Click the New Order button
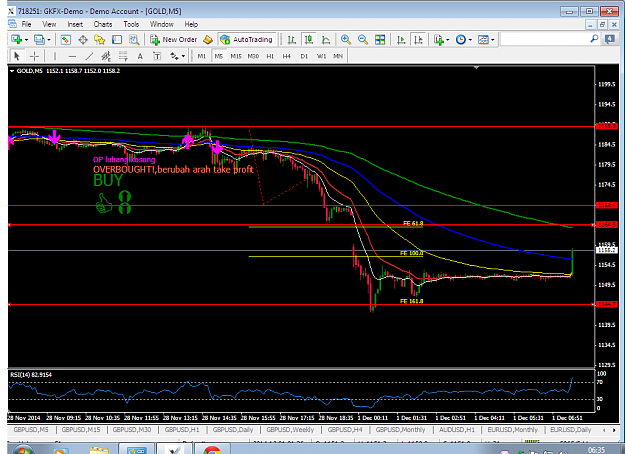The width and height of the screenshot is (625, 454). pyautogui.click(x=174, y=39)
